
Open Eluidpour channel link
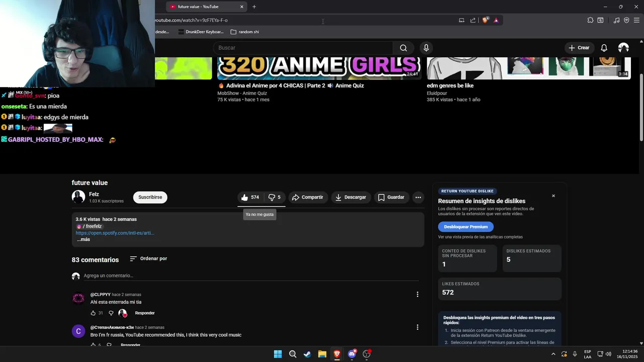pyautogui.click(x=437, y=93)
